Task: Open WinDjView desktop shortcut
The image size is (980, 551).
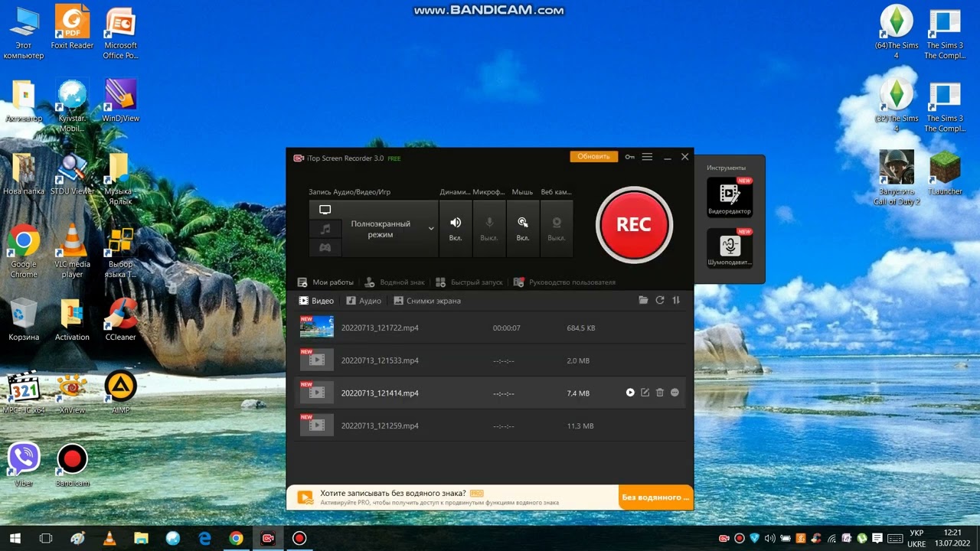Action: [x=120, y=101]
